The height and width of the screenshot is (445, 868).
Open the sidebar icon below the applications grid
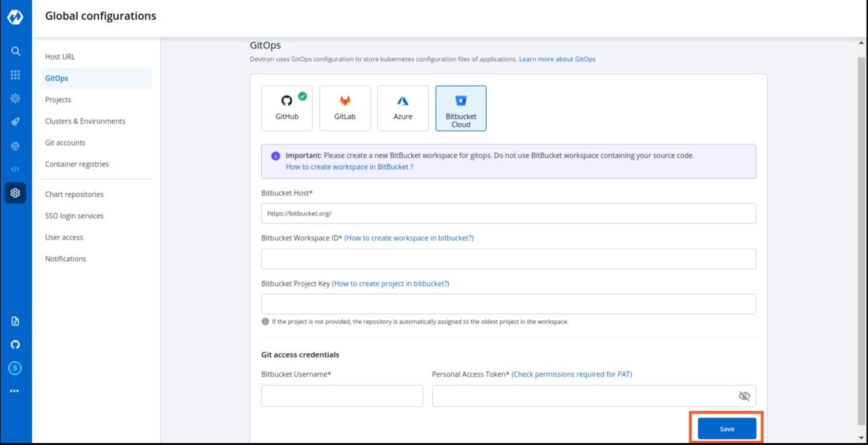tap(15, 98)
